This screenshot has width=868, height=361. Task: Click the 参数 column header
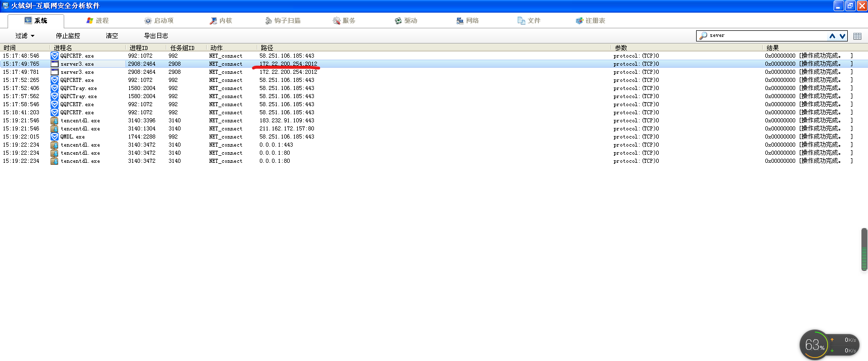pos(687,48)
